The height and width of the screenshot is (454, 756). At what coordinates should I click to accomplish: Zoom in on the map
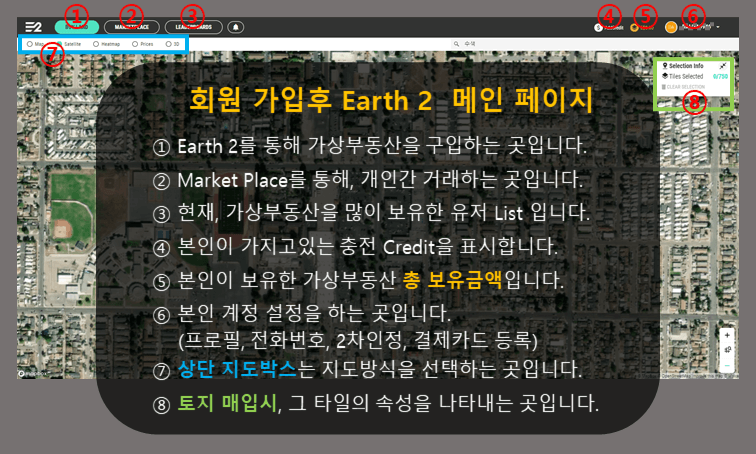pos(727,335)
